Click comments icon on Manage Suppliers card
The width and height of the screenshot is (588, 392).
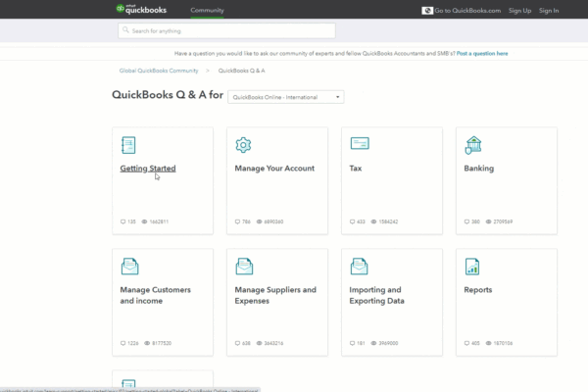click(237, 343)
